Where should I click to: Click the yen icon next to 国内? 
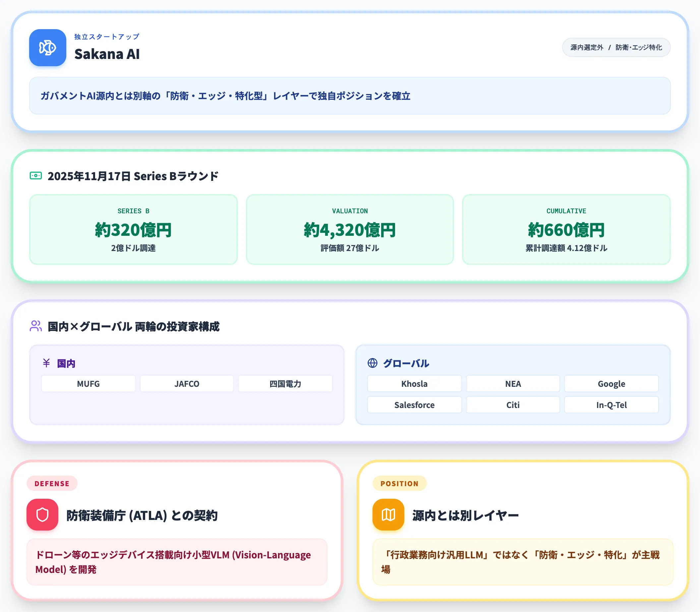pos(46,363)
